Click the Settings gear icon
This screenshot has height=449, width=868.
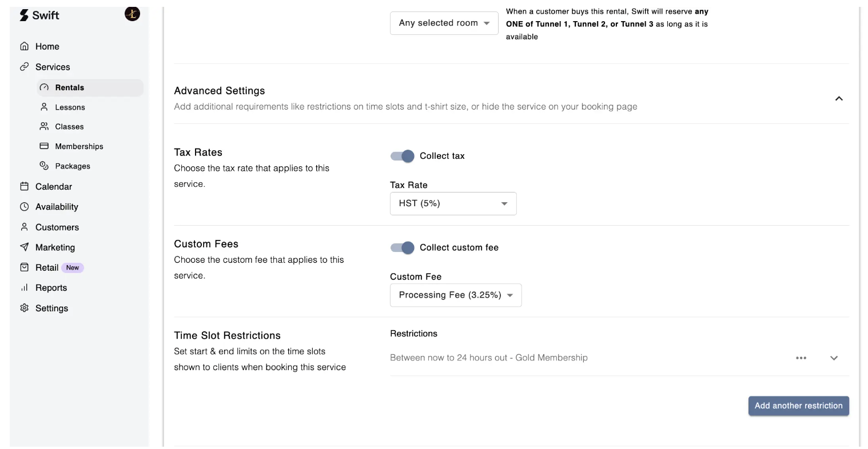(24, 308)
